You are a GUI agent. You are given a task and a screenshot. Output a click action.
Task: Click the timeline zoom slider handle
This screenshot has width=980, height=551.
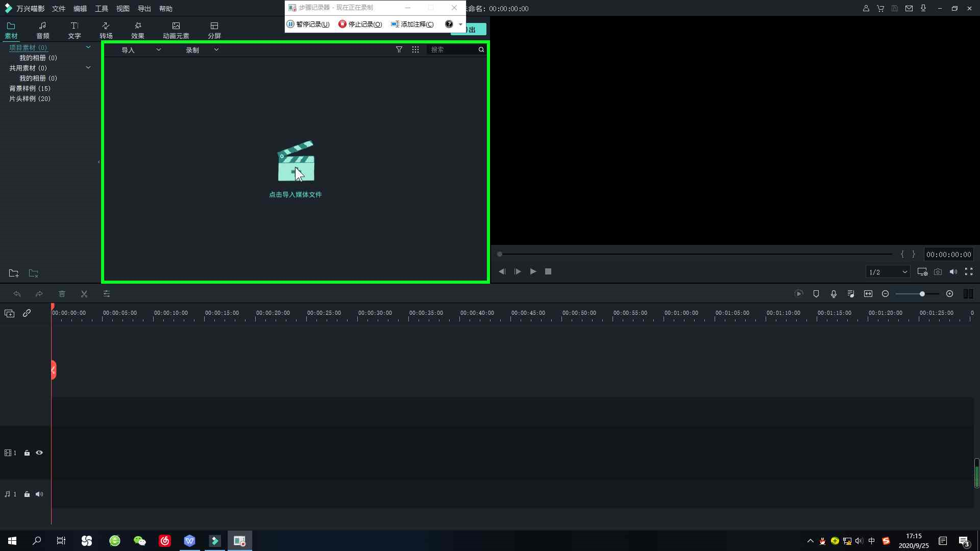click(x=922, y=294)
